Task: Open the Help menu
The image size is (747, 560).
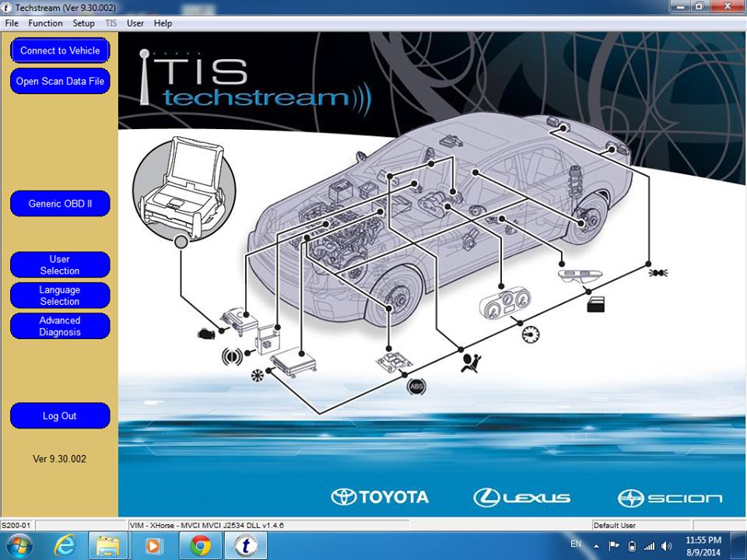Action: (x=163, y=23)
